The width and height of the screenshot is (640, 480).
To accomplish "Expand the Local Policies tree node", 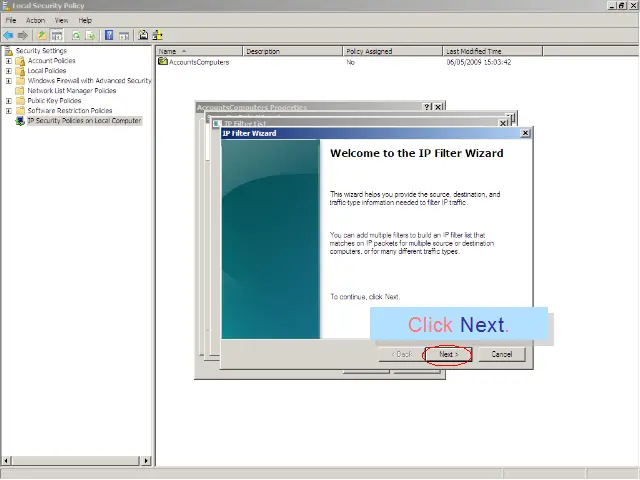I will [x=9, y=71].
